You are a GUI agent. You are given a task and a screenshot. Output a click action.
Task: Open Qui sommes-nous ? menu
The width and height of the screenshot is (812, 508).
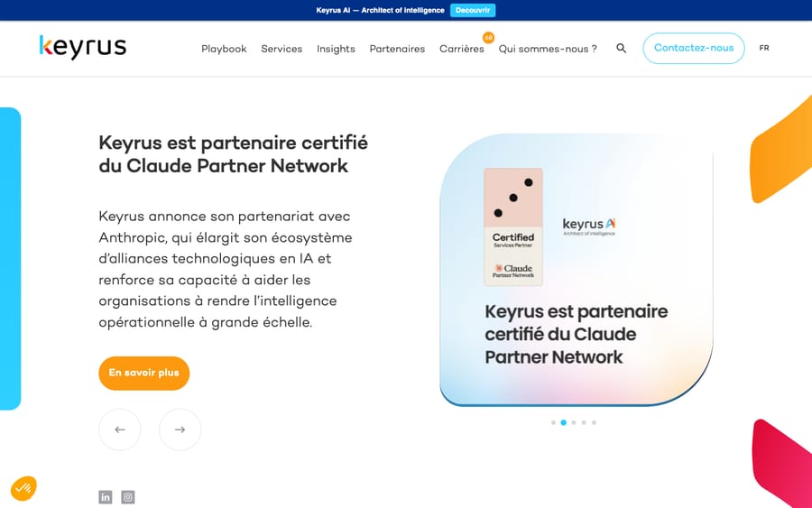click(548, 49)
